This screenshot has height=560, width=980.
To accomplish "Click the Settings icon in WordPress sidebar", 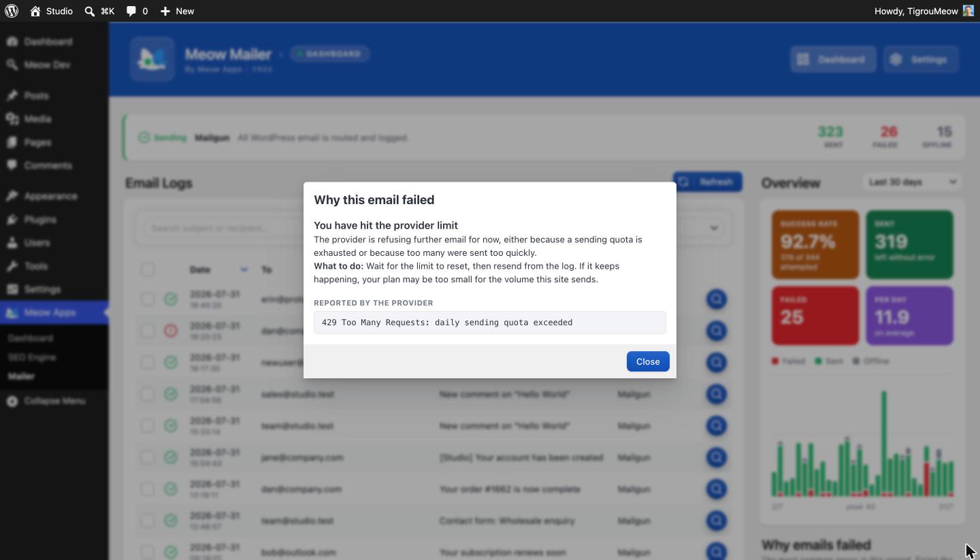I will (12, 289).
